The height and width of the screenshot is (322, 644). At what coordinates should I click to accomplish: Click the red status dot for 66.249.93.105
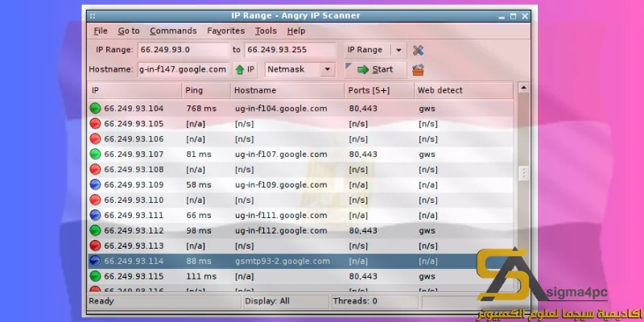(95, 124)
